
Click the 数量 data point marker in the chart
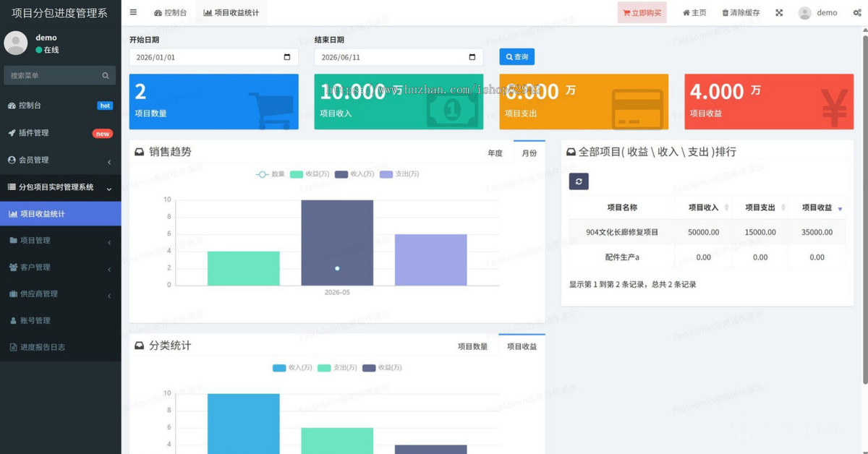[x=337, y=268]
